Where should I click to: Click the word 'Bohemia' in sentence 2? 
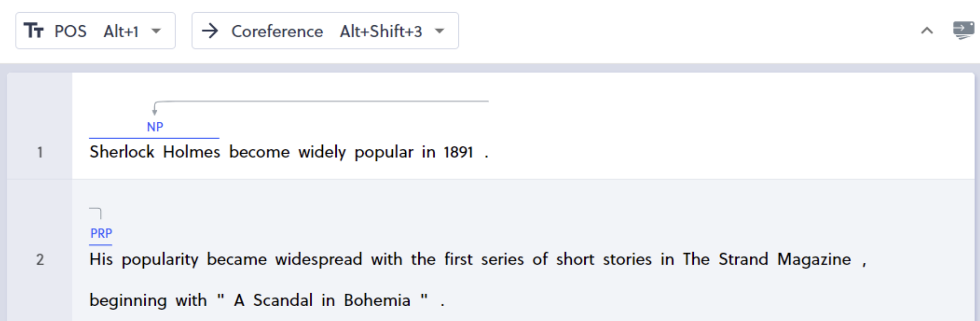click(x=377, y=300)
